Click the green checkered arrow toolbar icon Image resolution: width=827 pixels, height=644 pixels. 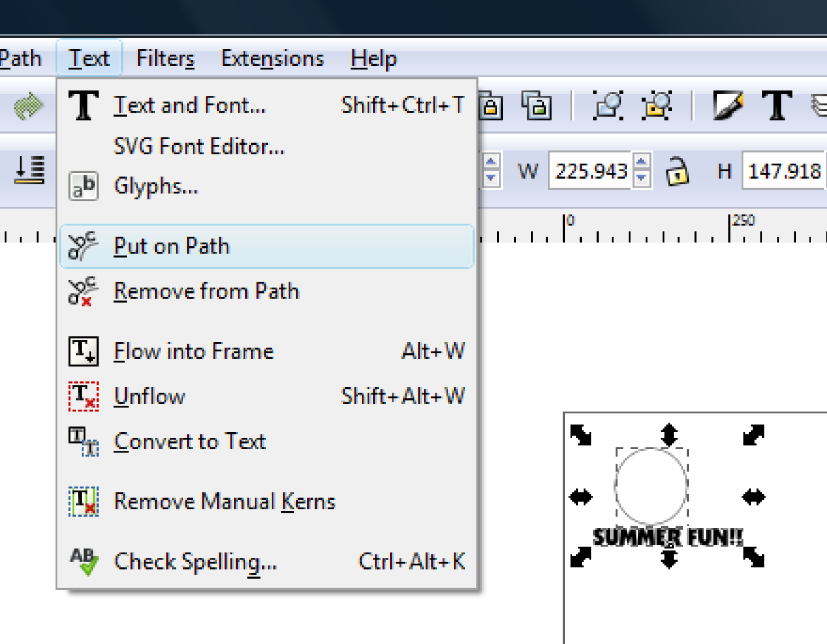(x=27, y=105)
